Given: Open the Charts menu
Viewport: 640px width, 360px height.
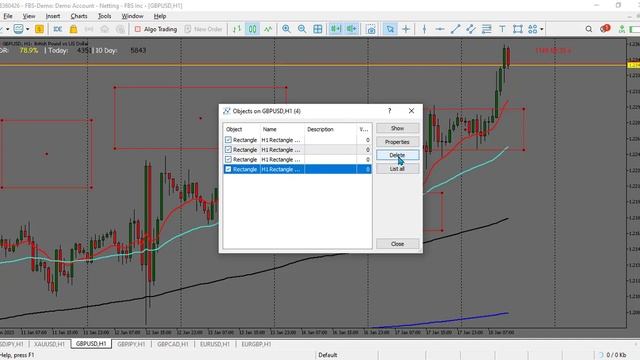Looking at the screenshot, I should tap(79, 16).
